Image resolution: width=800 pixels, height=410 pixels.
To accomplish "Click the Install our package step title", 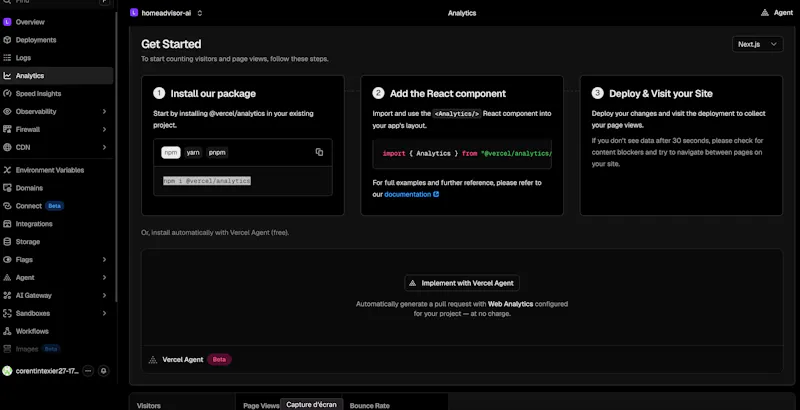I will (x=213, y=93).
